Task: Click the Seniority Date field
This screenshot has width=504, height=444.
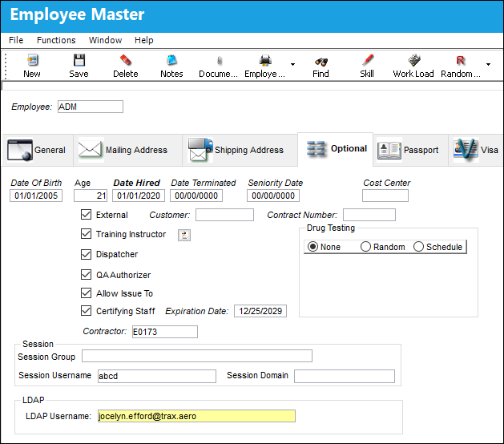Action: pyautogui.click(x=273, y=196)
